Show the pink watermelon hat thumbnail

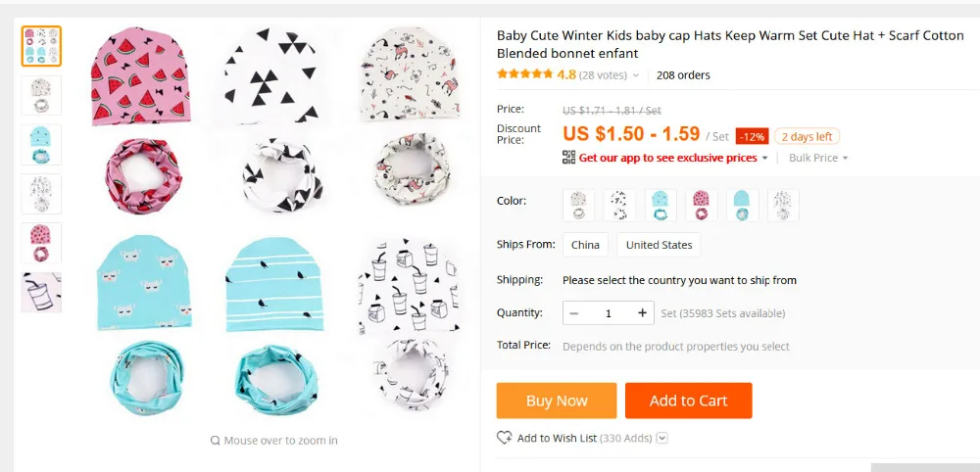tap(41, 243)
